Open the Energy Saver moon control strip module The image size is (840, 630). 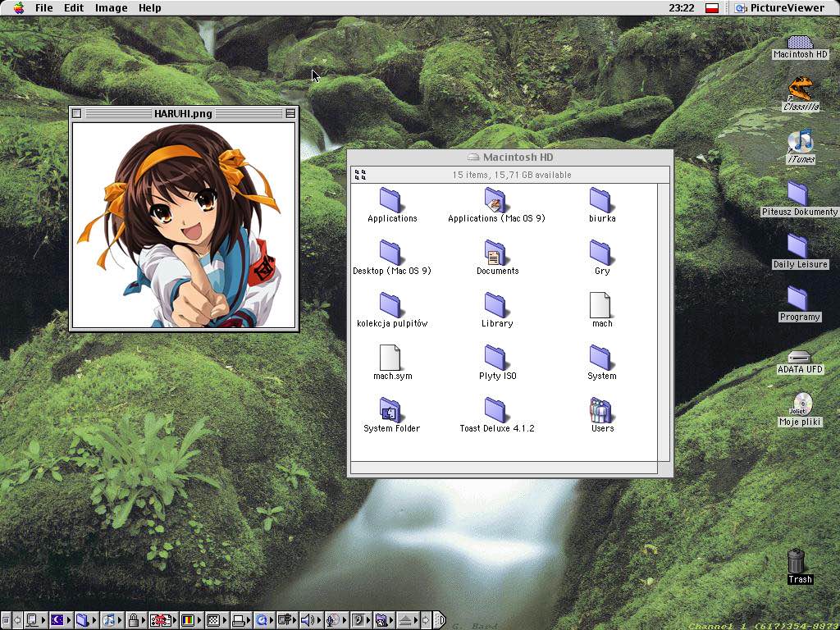coord(61,620)
